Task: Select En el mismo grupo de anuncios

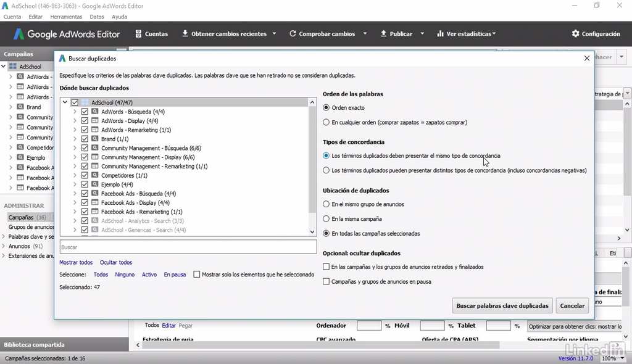Action: 326,204
